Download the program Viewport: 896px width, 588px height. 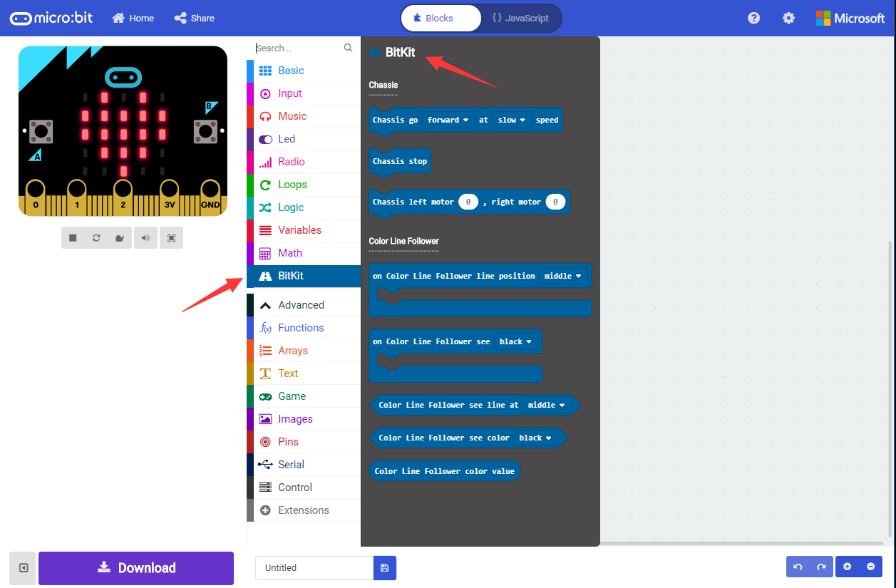click(x=136, y=568)
